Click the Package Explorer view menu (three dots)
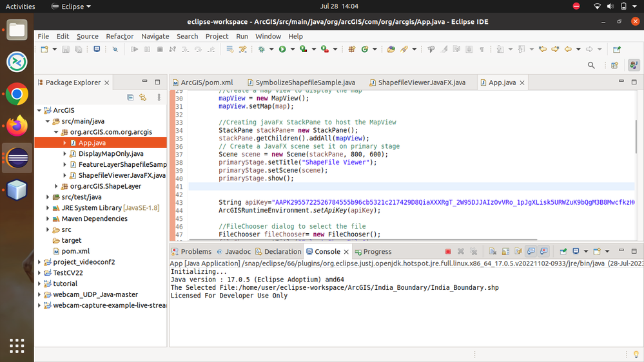Image resolution: width=644 pixels, height=362 pixels. [159, 97]
